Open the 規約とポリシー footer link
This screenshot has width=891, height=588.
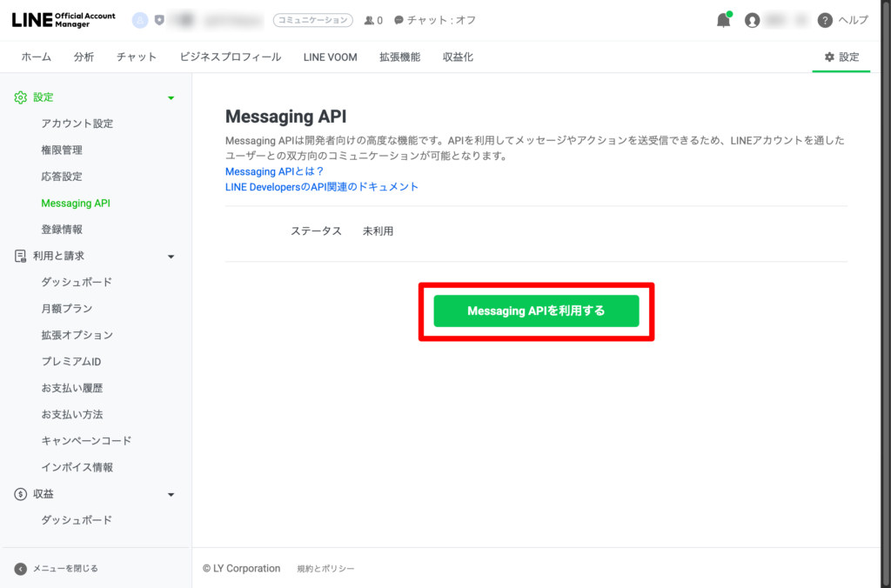[325, 569]
